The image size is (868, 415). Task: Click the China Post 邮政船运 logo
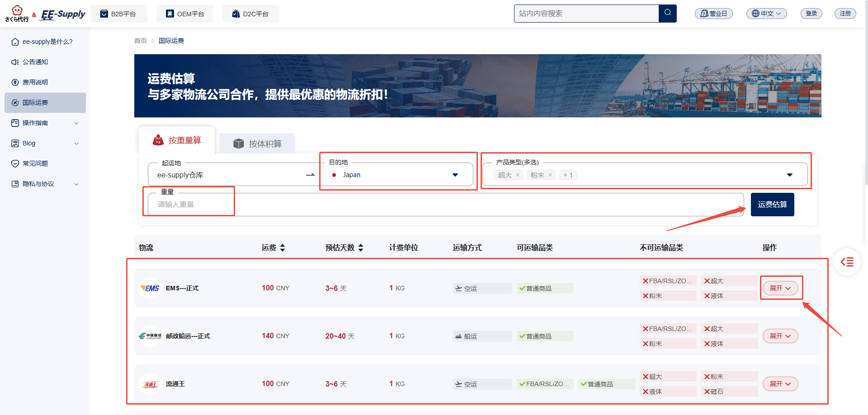coord(150,336)
